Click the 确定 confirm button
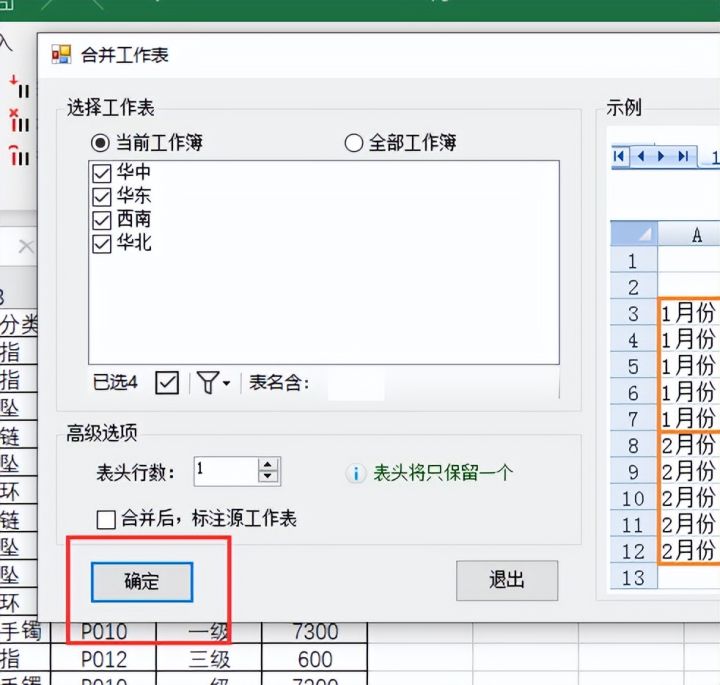Viewport: 720px width, 685px height. [x=142, y=582]
